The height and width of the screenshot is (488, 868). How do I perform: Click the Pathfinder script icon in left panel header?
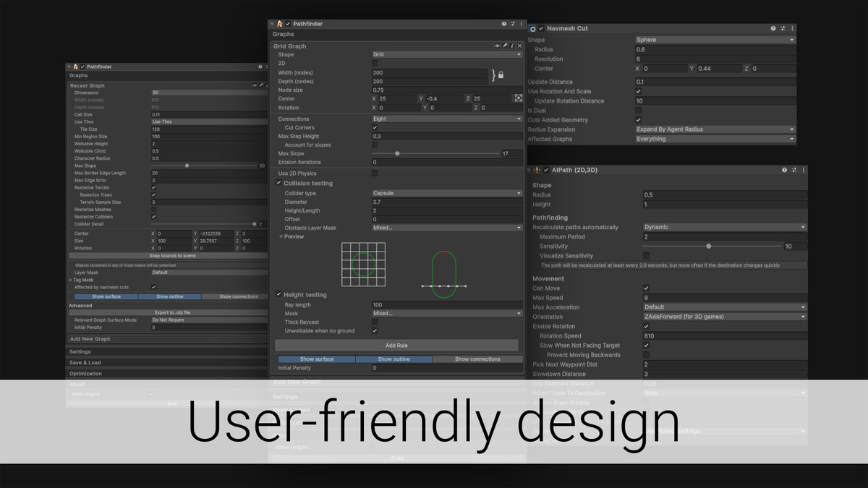pyautogui.click(x=75, y=67)
